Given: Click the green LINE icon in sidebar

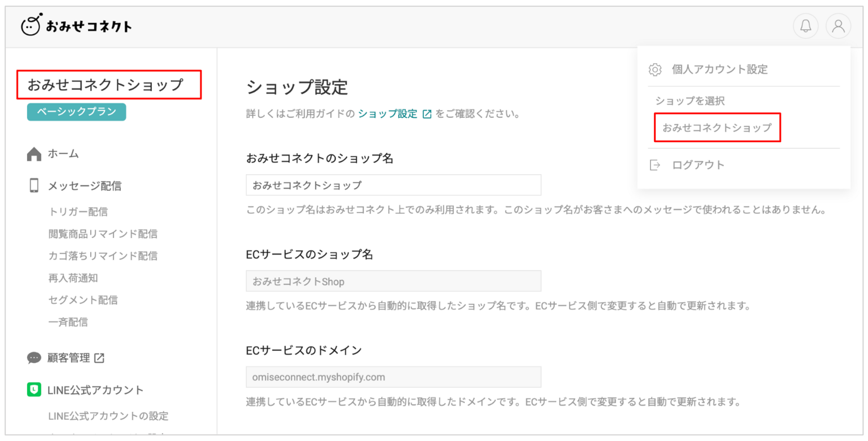Looking at the screenshot, I should point(34,390).
